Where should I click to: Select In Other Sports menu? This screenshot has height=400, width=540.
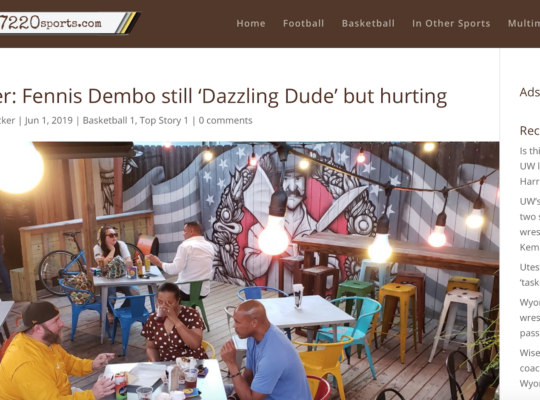pyautogui.click(x=451, y=23)
